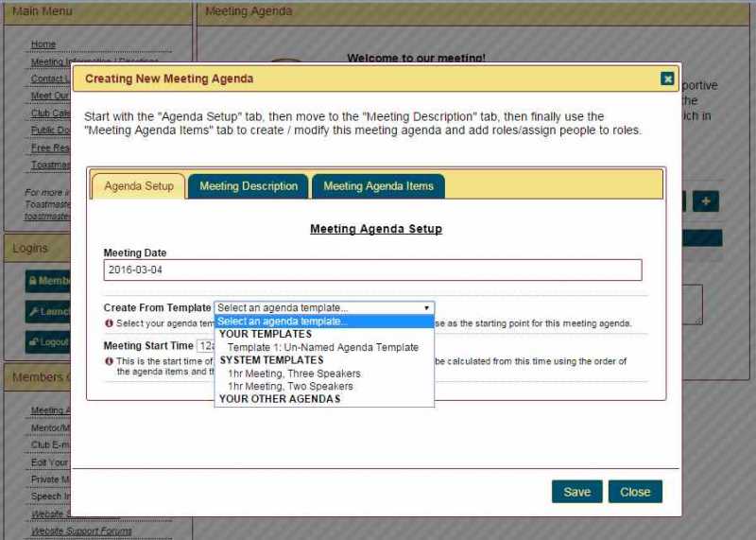Click the Close button at dialog bottom
The height and width of the screenshot is (540, 756).
tap(635, 492)
